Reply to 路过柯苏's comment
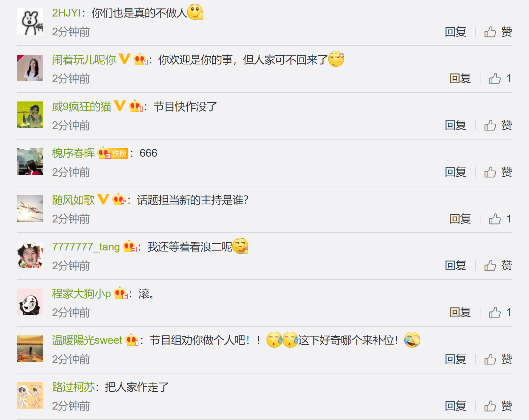529x420 pixels. (x=455, y=406)
